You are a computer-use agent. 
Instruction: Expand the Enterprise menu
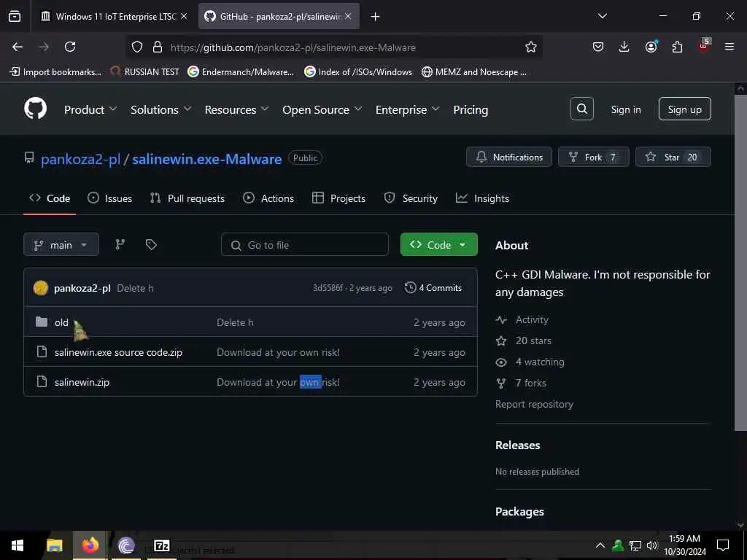407,110
